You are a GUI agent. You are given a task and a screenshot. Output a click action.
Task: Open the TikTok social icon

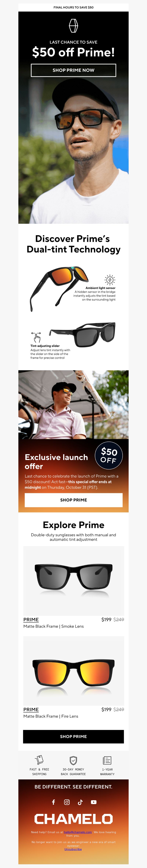pos(80,802)
